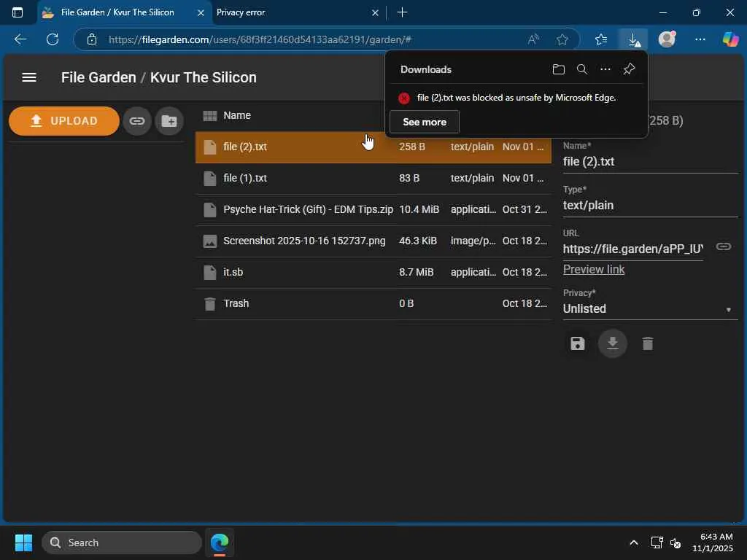View site information lock icon
747x560 pixels.
pos(92,39)
